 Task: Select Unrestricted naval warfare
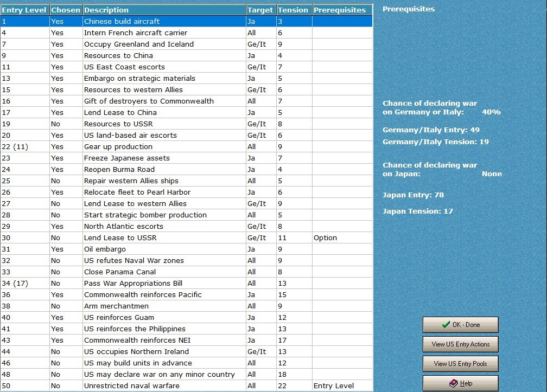point(186,385)
